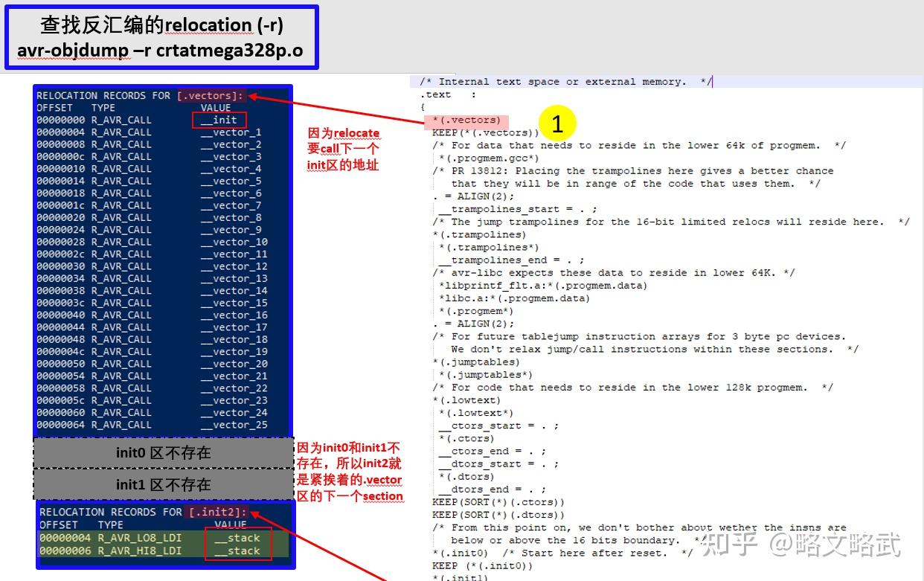Click the TYPE column header
The width and height of the screenshot is (924, 581).
point(103,108)
